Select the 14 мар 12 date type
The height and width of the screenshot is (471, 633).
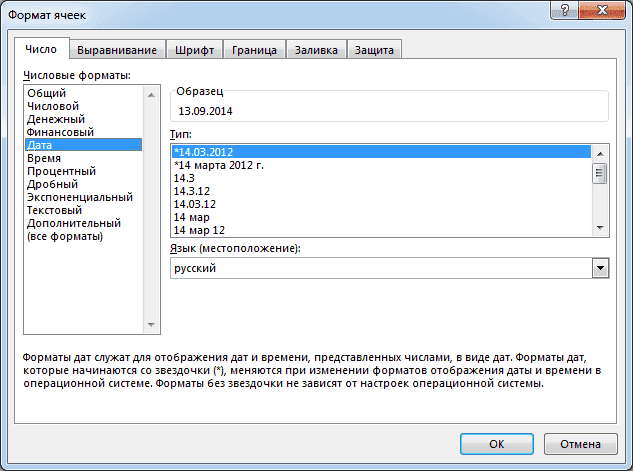(201, 230)
